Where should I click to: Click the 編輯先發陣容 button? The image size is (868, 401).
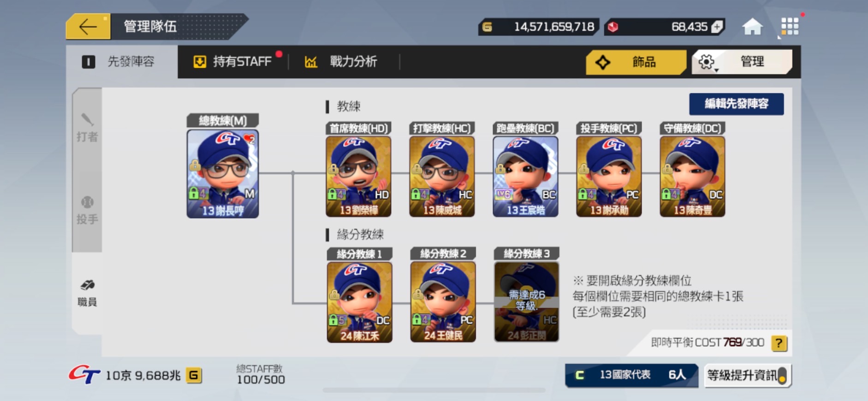pos(737,104)
